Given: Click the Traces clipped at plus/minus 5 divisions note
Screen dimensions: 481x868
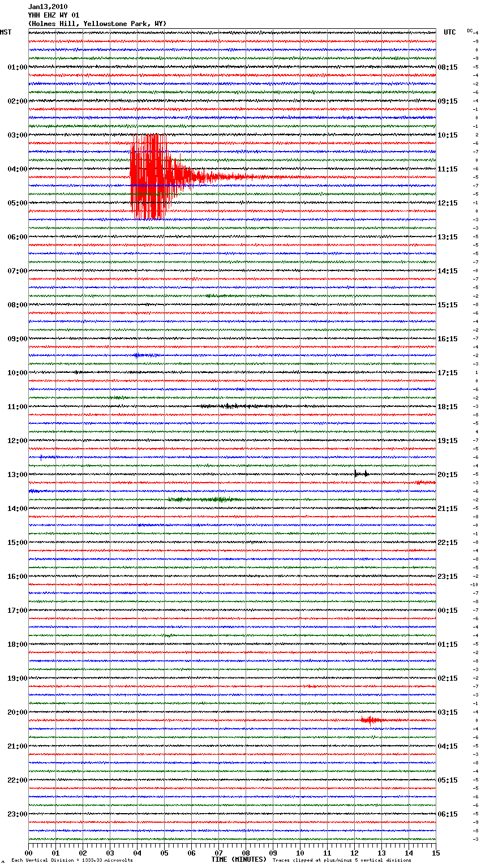Looking at the screenshot, I should pos(342,861).
